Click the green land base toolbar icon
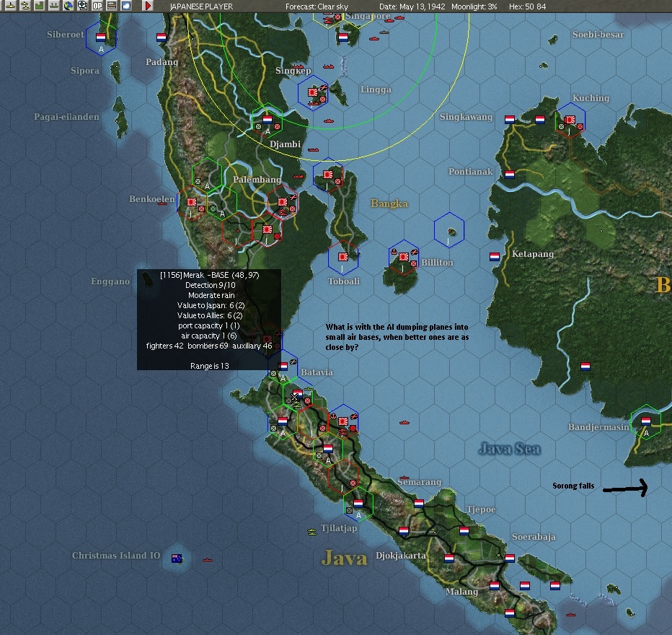Image resolution: width=672 pixels, height=635 pixels. pyautogui.click(x=40, y=6)
